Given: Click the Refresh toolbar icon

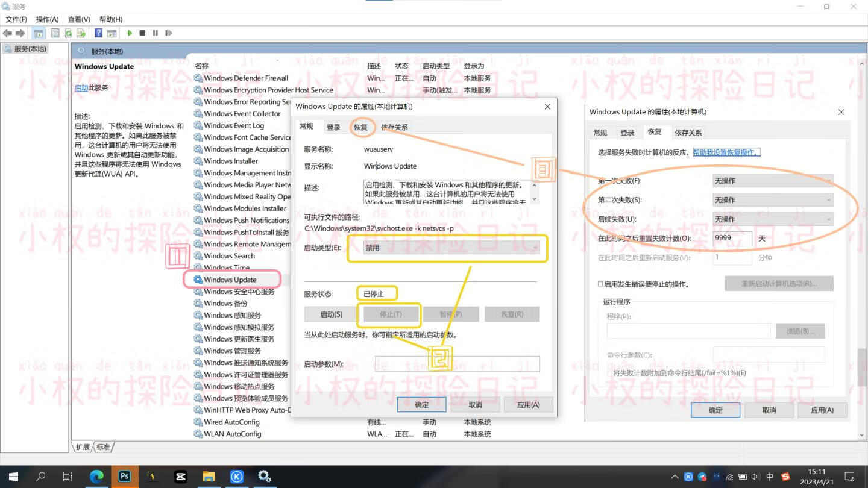Looking at the screenshot, I should click(68, 33).
